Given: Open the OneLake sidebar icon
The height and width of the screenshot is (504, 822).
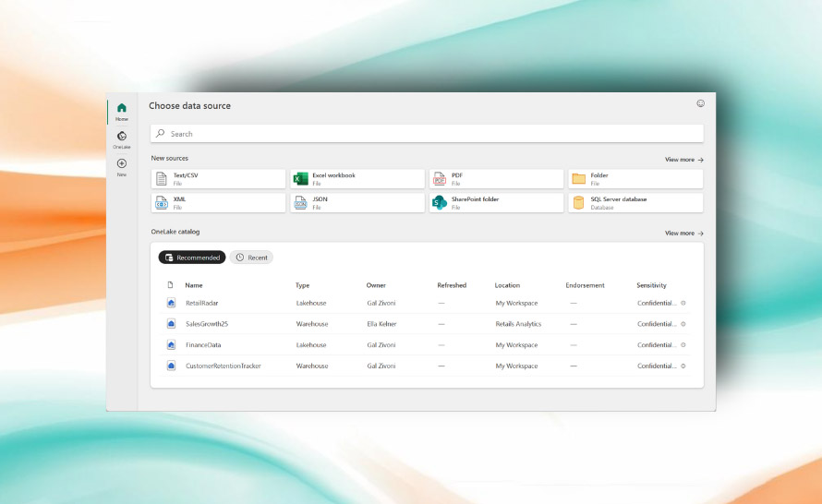Looking at the screenshot, I should click(x=122, y=137).
